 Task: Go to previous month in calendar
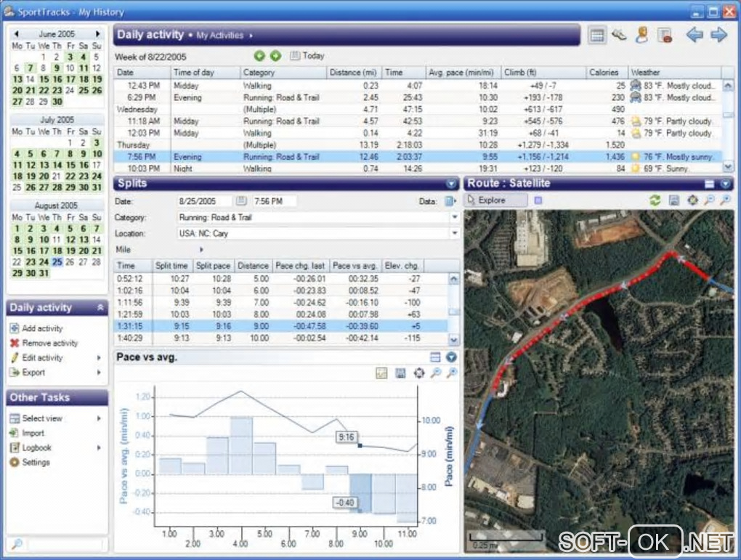coord(17,34)
